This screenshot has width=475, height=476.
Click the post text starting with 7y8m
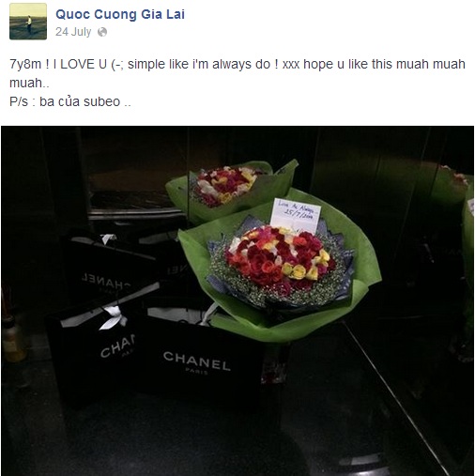(237, 73)
